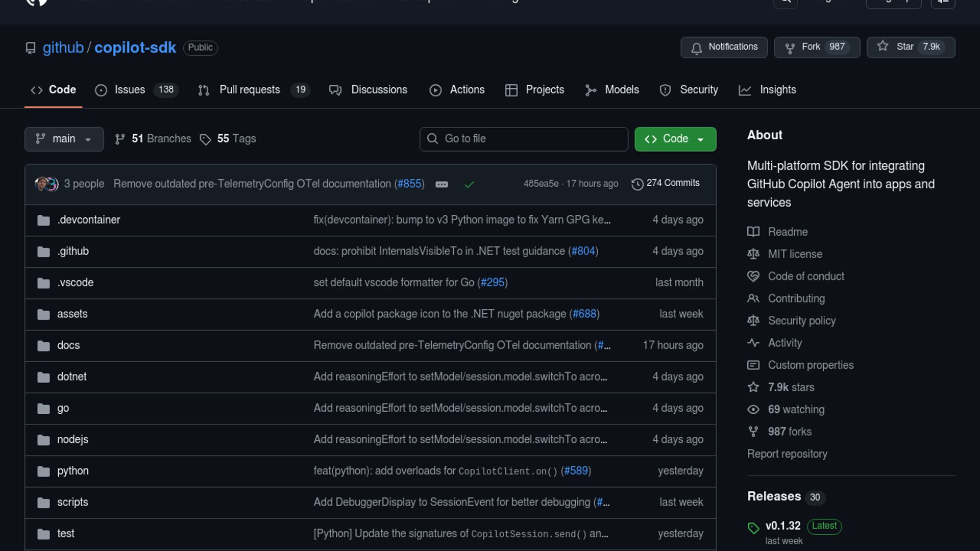Open the docs folder icon
Viewport: 980px width, 551px height.
43,345
